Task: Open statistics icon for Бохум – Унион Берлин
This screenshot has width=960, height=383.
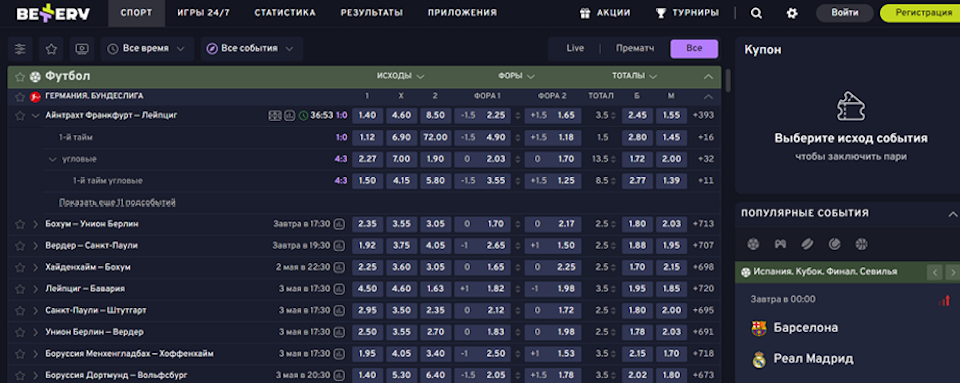Action: pos(339,224)
